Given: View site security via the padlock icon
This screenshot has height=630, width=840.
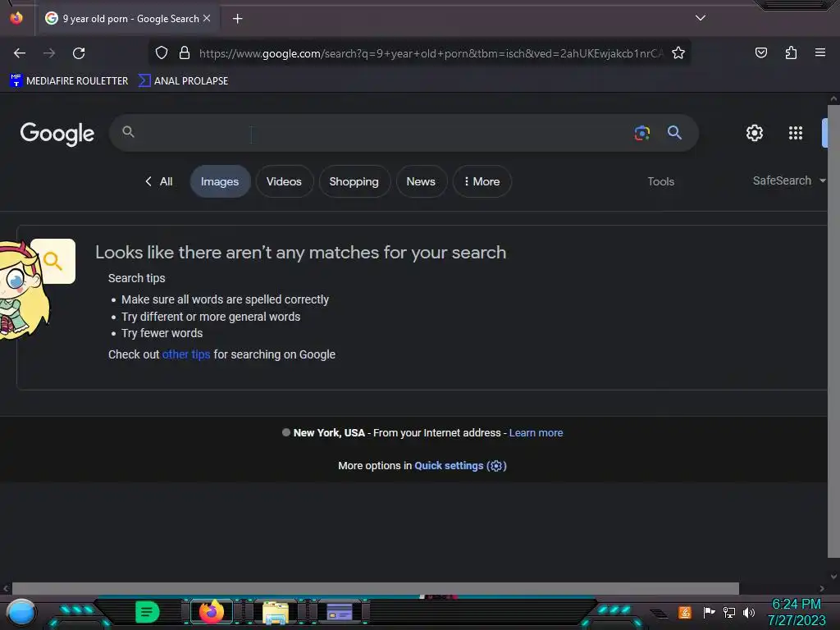Looking at the screenshot, I should tap(185, 52).
